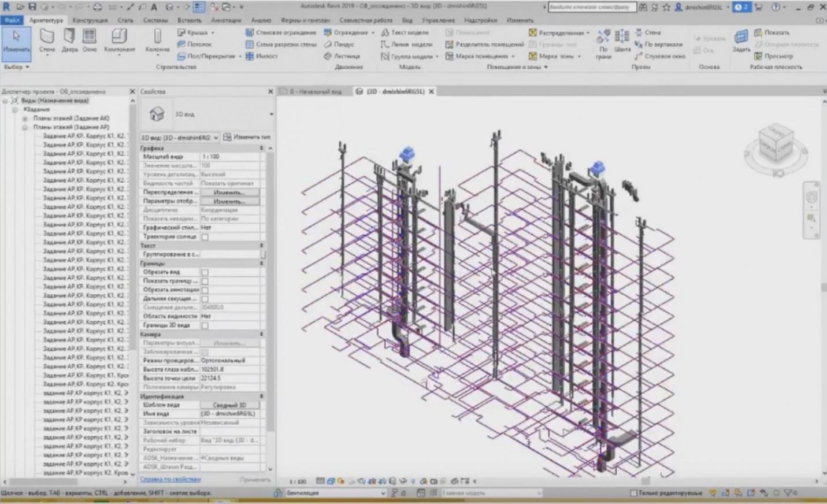Expand Планы этажей (Задание АК) in project browser
The height and width of the screenshot is (504, 827).
click(x=24, y=118)
